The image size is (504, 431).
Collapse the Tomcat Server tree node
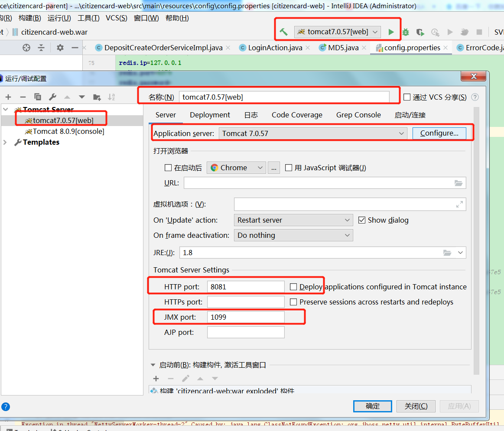click(x=6, y=109)
